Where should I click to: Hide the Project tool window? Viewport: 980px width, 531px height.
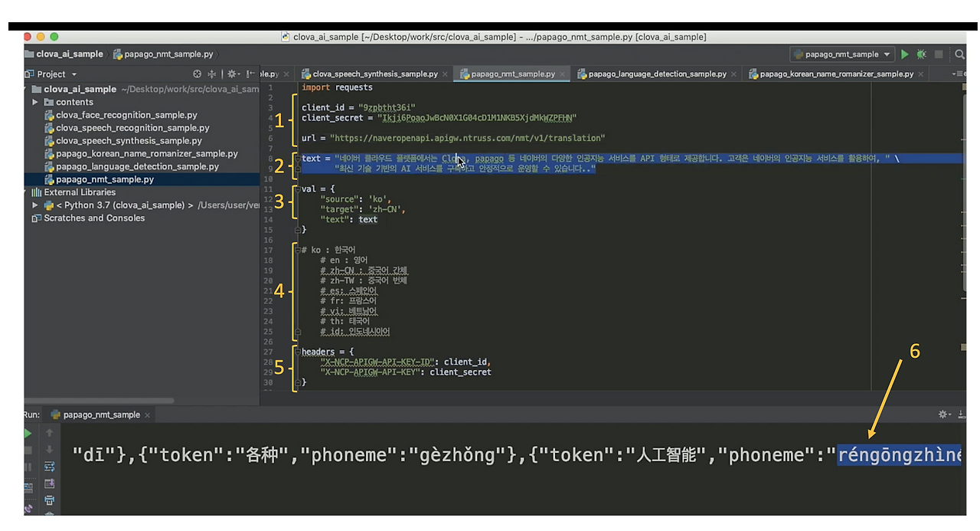pos(250,74)
